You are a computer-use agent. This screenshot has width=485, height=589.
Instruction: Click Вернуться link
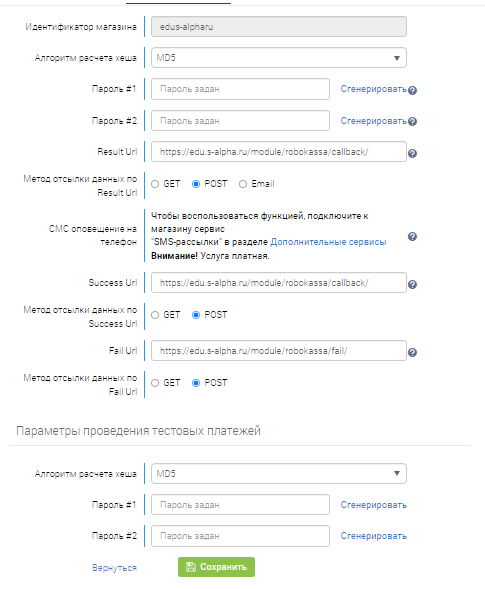point(115,568)
